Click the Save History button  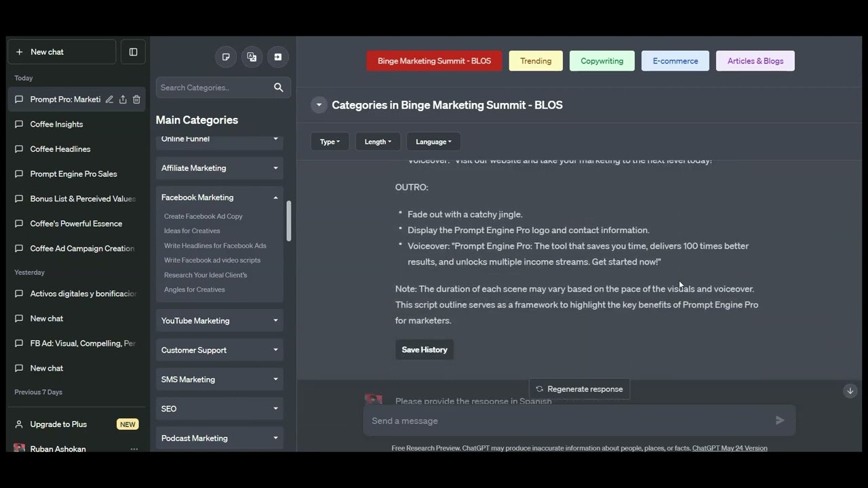pos(425,350)
